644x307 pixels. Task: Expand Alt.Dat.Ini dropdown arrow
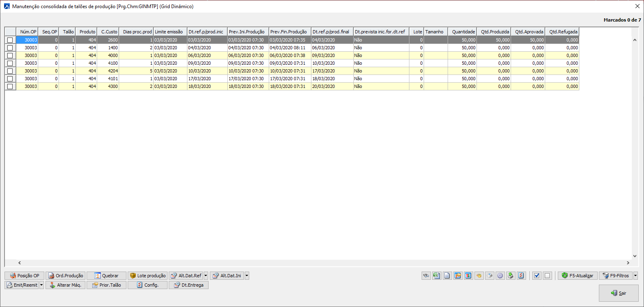[247, 276]
